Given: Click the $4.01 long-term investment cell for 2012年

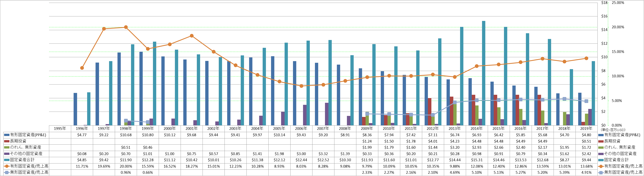Looking at the screenshot, I should point(433,141).
